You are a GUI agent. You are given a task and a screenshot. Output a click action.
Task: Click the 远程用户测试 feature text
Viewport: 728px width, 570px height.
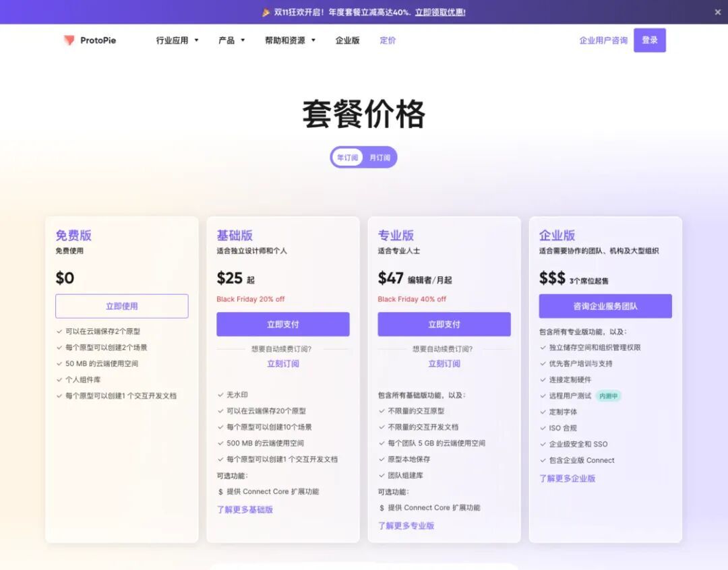(570, 396)
